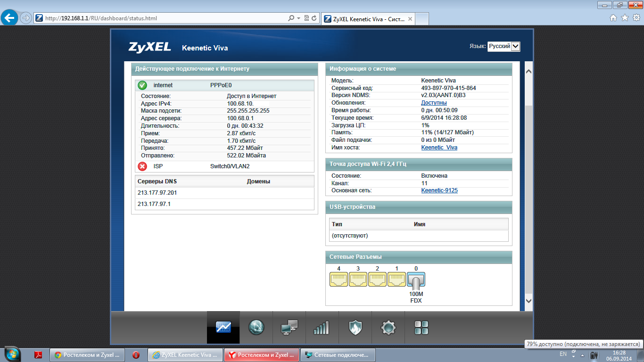The image size is (644, 362).
Task: Open the language dropdown showing Русский
Action: (x=504, y=46)
